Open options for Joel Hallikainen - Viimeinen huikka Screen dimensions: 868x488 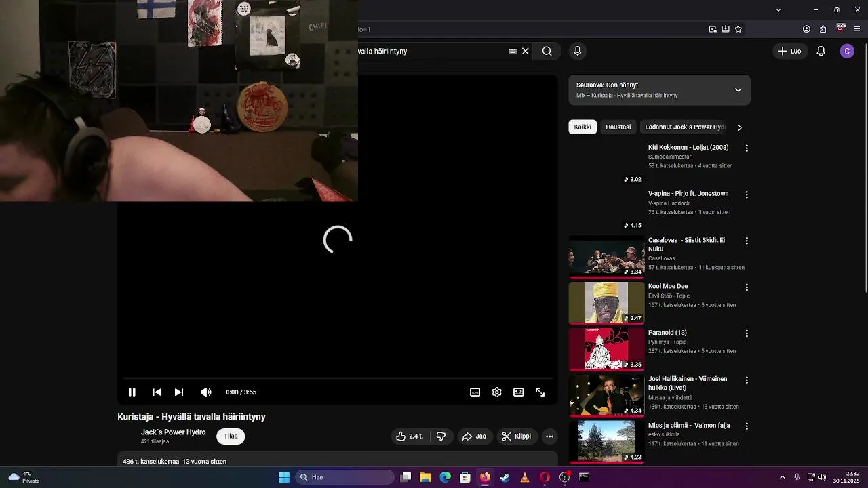pos(747,380)
